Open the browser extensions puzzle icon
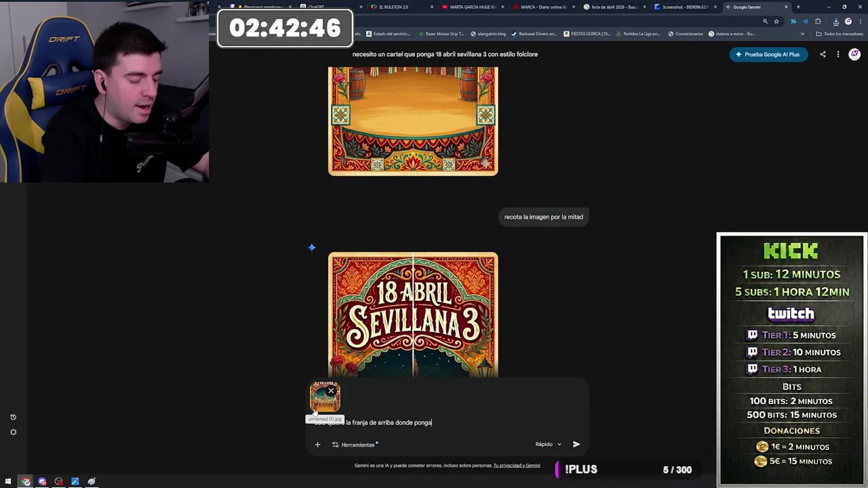868x488 pixels. tap(818, 21)
